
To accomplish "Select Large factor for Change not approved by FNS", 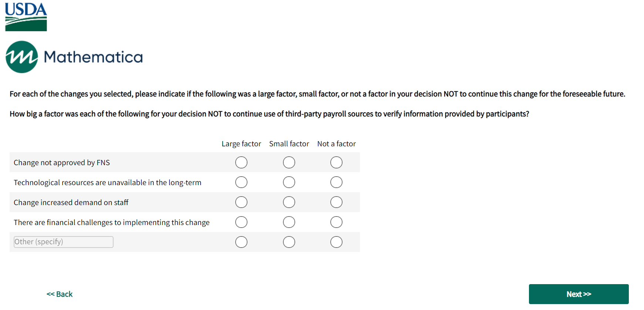I will tap(241, 162).
